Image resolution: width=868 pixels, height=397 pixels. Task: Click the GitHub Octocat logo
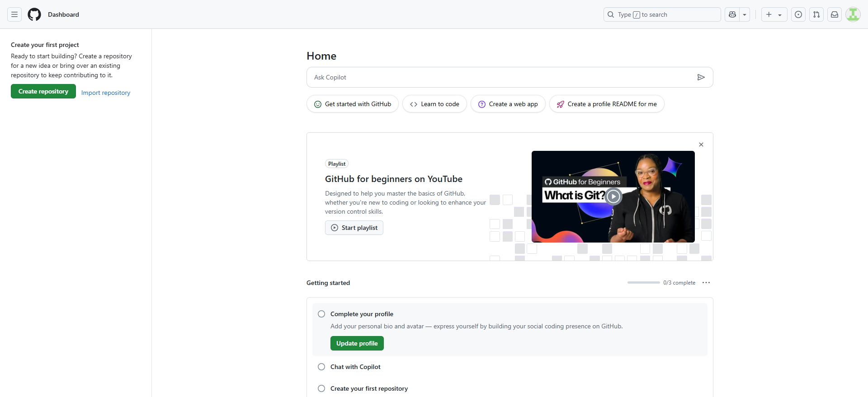pos(34,14)
